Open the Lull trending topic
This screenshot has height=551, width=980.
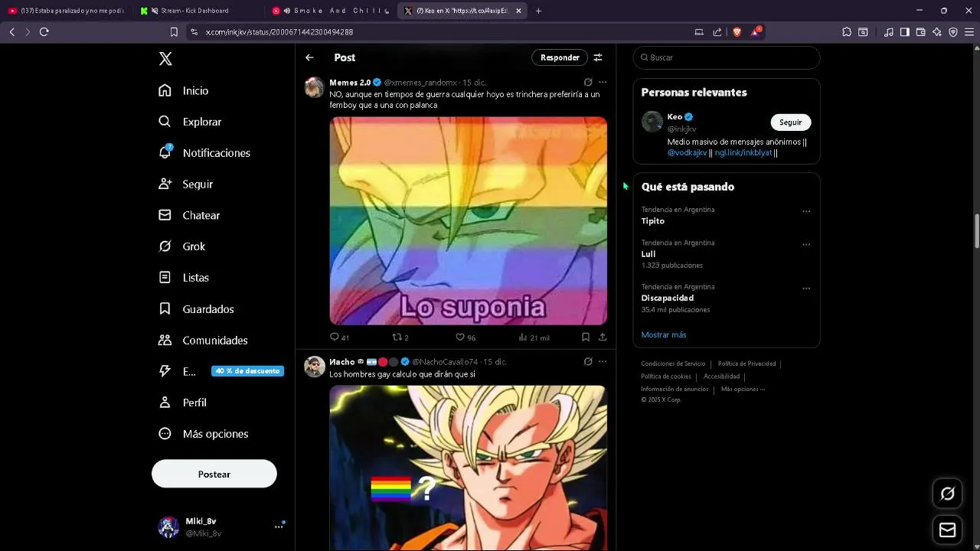648,254
